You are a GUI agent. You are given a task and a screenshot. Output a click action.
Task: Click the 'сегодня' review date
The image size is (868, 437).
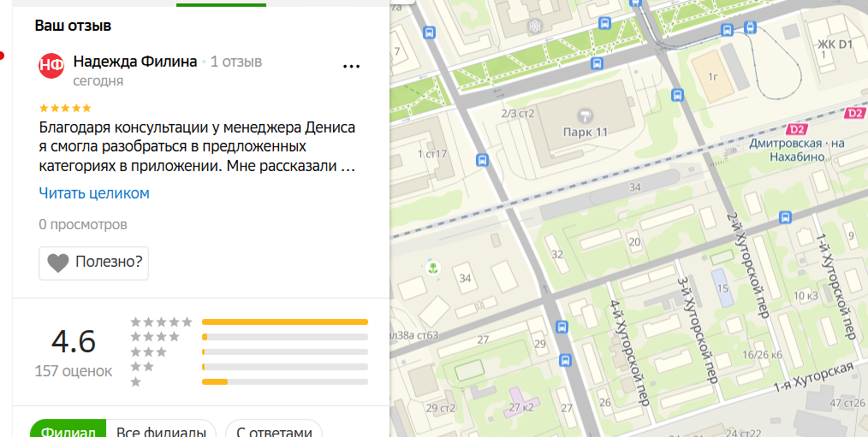click(x=98, y=81)
